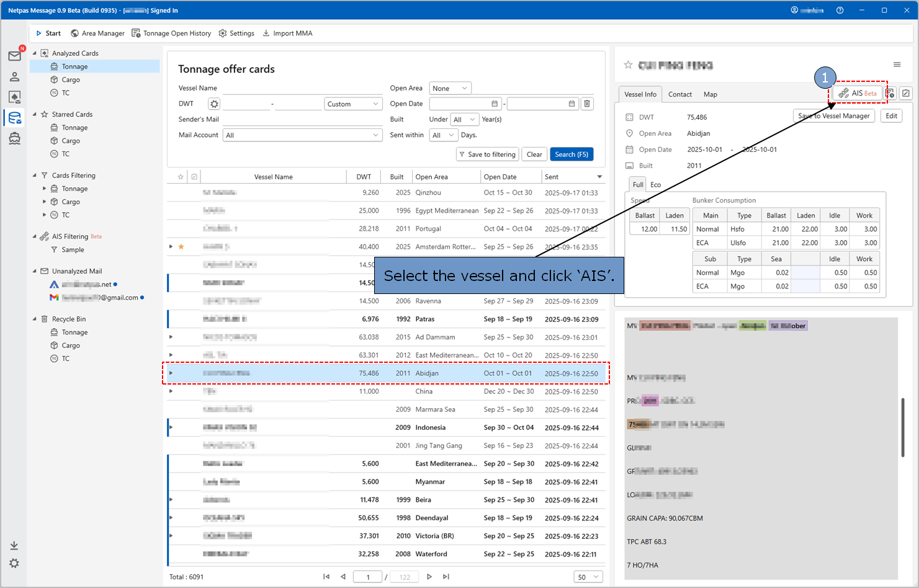Click the AIS Beta button
The width and height of the screenshot is (919, 588).
point(857,93)
